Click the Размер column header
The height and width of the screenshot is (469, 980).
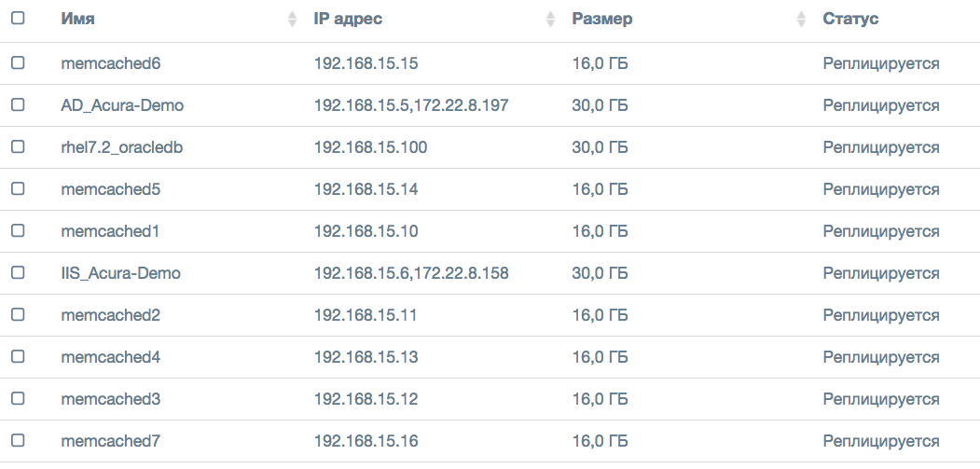(x=602, y=19)
